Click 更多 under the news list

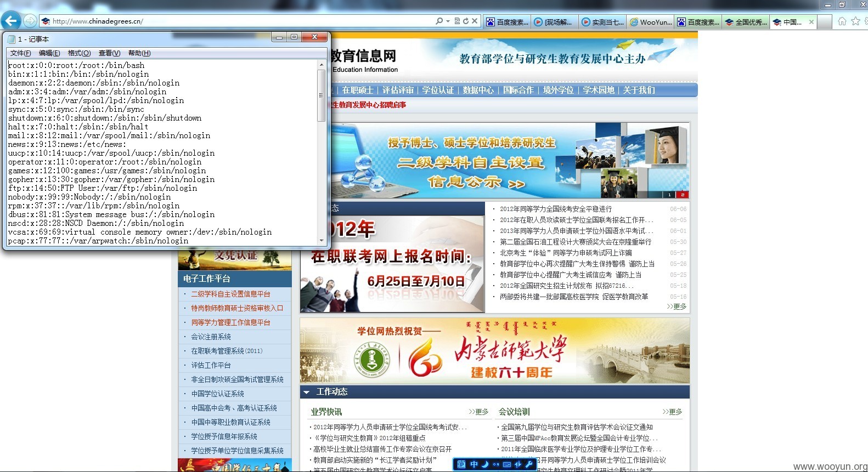(x=677, y=306)
